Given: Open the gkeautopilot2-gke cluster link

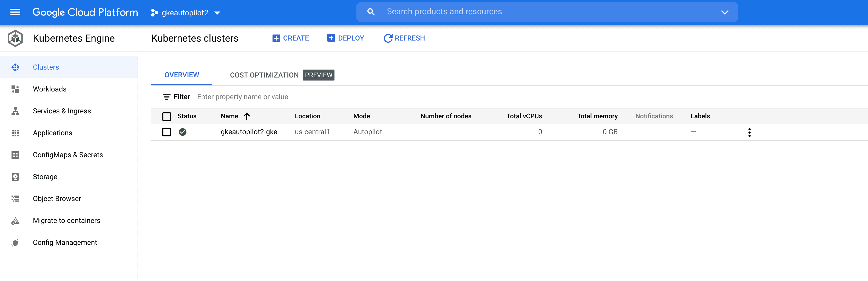Looking at the screenshot, I should point(249,132).
